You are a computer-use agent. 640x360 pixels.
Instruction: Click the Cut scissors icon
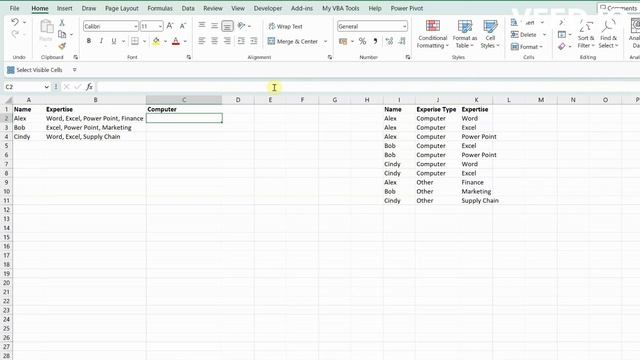pyautogui.click(x=62, y=23)
